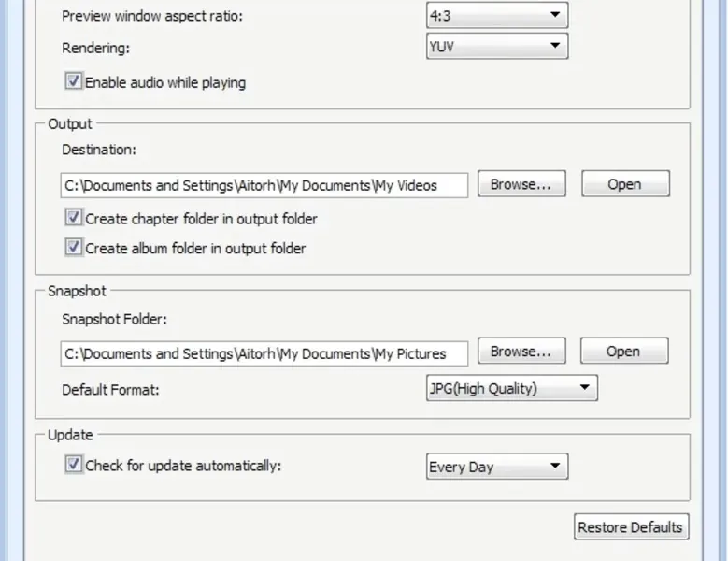
Task: Click the Snapshot Folder path field
Action: coord(264,353)
